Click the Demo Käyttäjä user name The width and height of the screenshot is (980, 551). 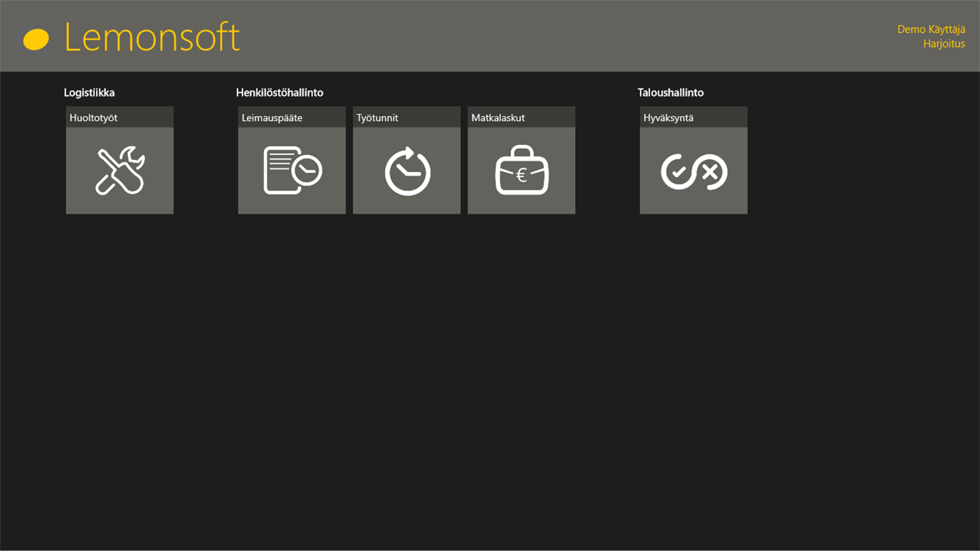point(931,29)
